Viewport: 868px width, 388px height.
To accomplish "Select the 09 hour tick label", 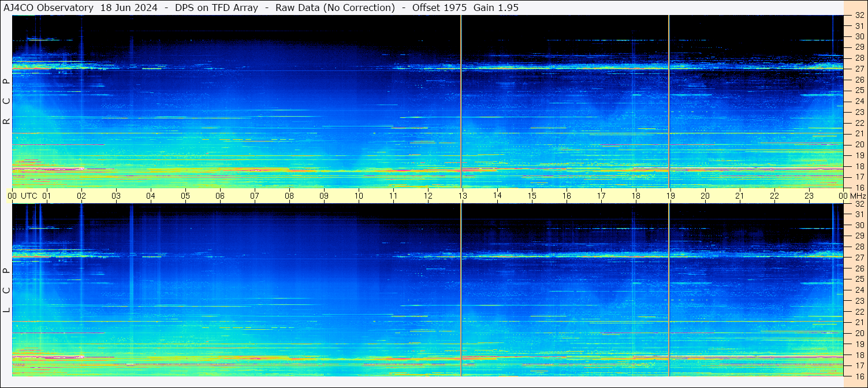I will (x=324, y=196).
